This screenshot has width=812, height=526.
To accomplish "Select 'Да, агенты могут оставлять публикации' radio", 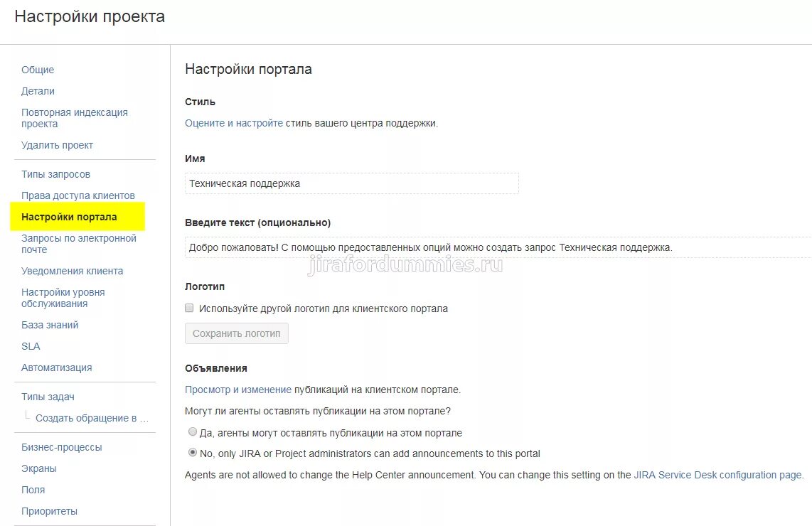I will point(193,432).
